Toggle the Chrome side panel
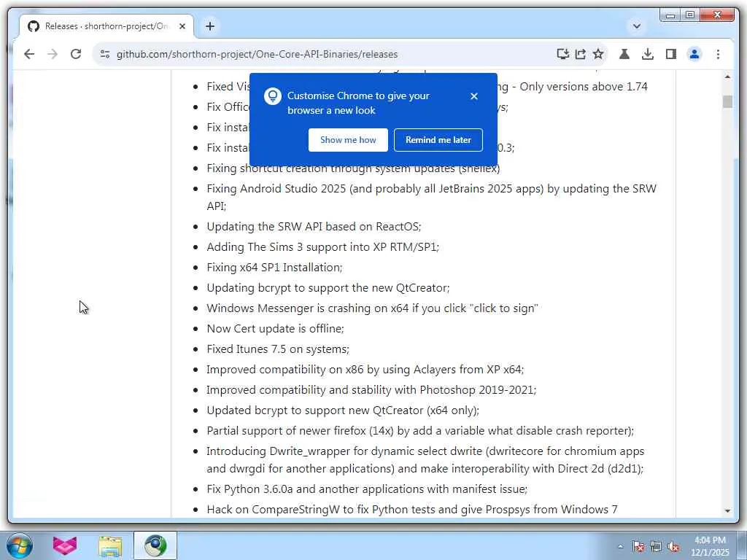747x560 pixels. 671,54
